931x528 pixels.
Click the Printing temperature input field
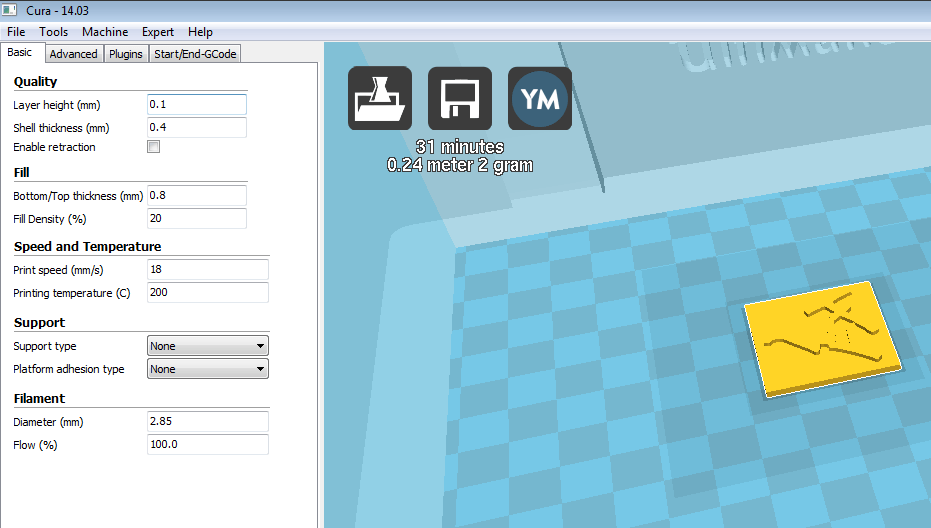[208, 293]
